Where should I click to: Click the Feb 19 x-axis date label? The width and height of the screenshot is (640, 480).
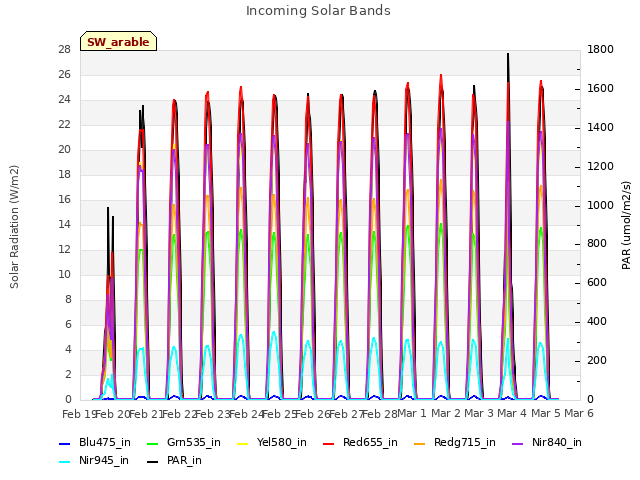tap(79, 414)
